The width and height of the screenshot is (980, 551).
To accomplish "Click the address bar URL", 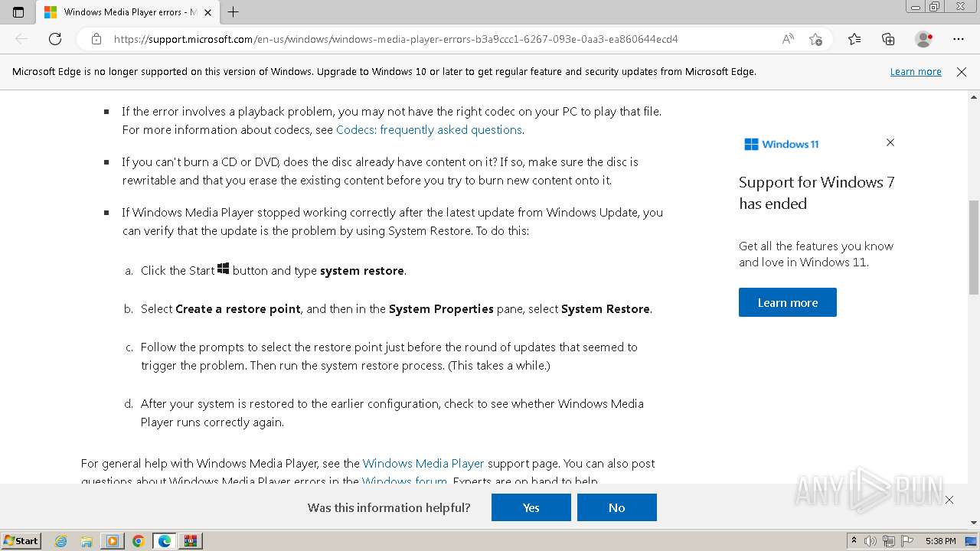I will coord(396,39).
